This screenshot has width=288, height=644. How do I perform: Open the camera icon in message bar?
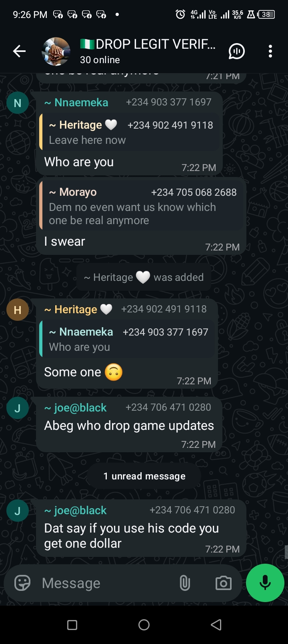pos(223,583)
